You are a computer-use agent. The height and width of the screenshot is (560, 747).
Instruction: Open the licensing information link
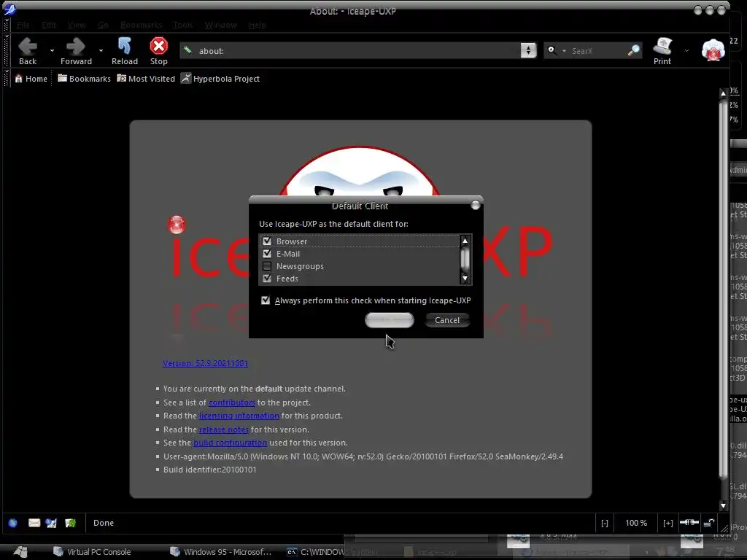[x=239, y=416]
